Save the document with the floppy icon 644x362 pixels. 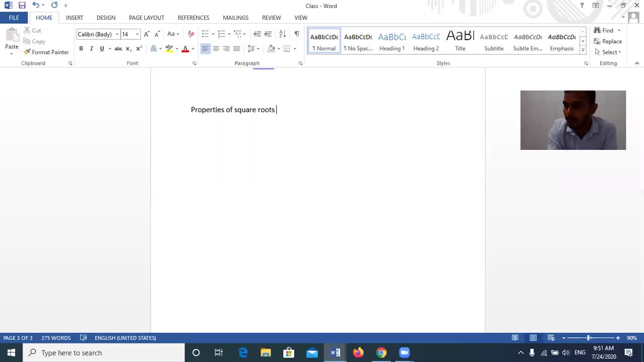(x=22, y=6)
